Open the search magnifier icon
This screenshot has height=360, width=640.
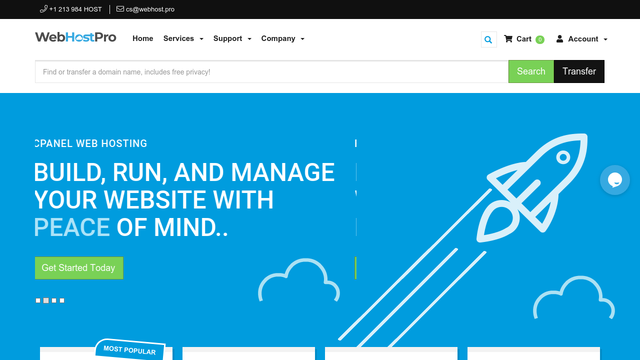[489, 40]
